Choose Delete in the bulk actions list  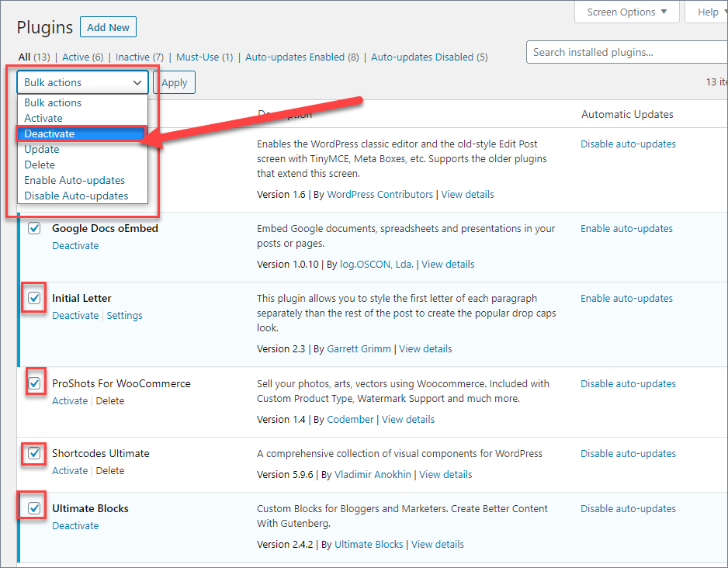[x=82, y=165]
